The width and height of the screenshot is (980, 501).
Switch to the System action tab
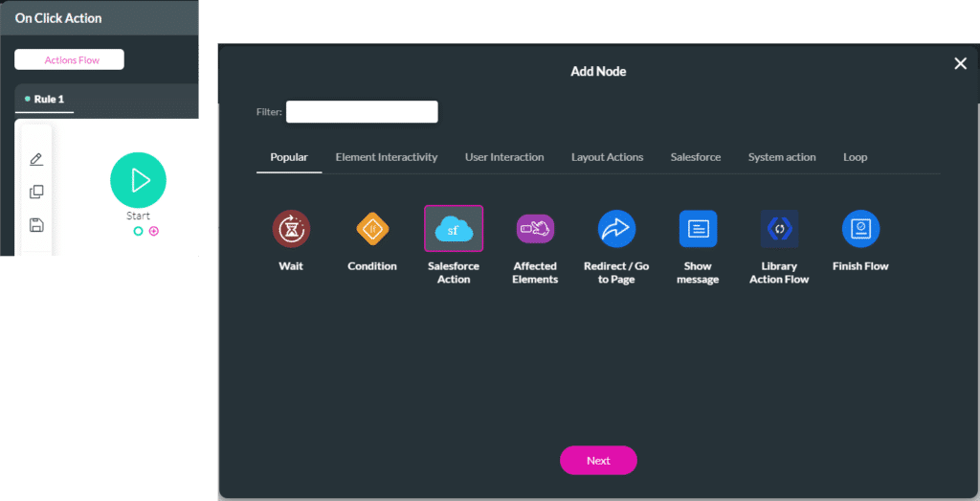click(x=782, y=158)
